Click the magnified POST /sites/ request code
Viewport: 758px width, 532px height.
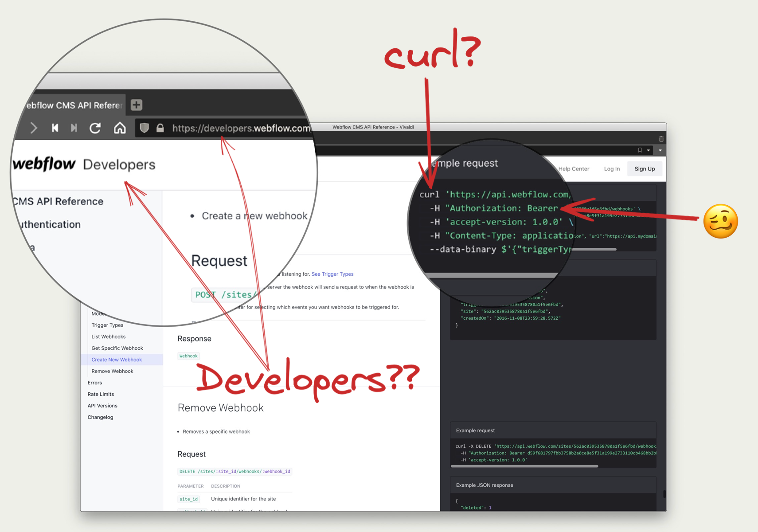point(226,295)
